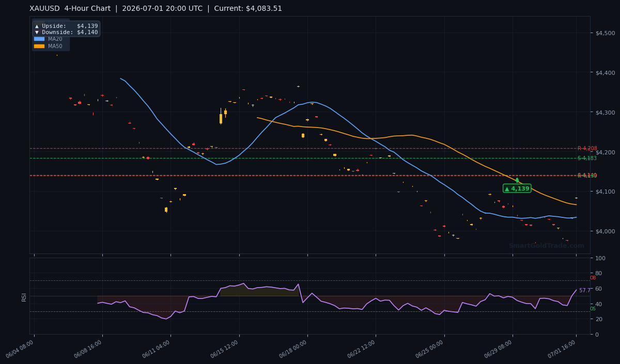620x364 pixels.
Task: Click the 06/25 00:00 time axis label
Action: (x=430, y=349)
